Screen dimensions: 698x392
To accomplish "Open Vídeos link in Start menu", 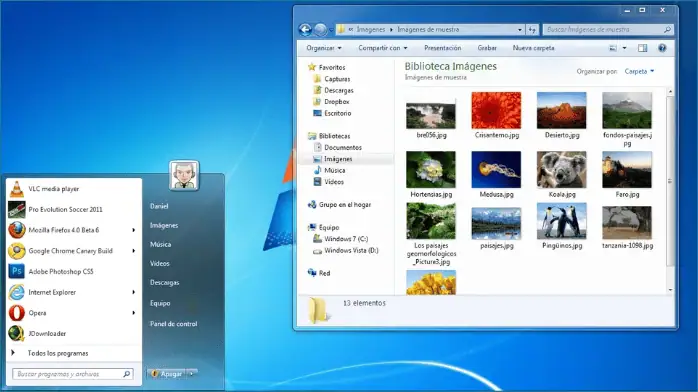I will point(159,263).
